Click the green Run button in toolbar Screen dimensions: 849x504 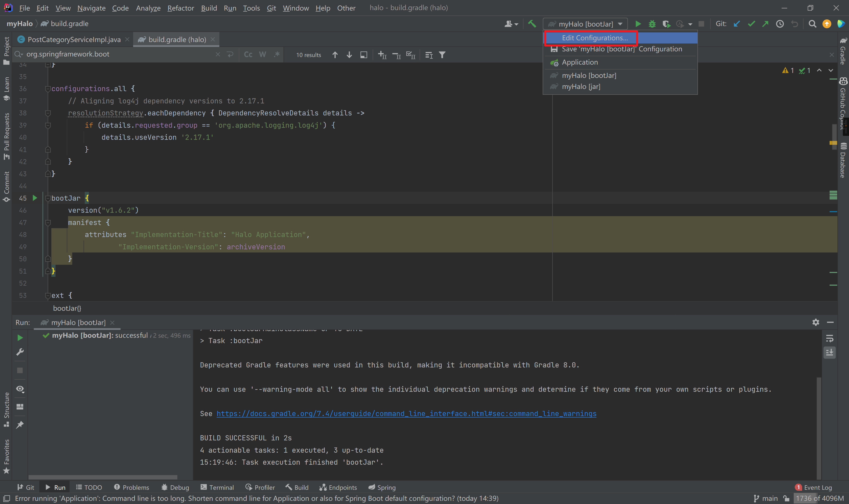click(638, 24)
